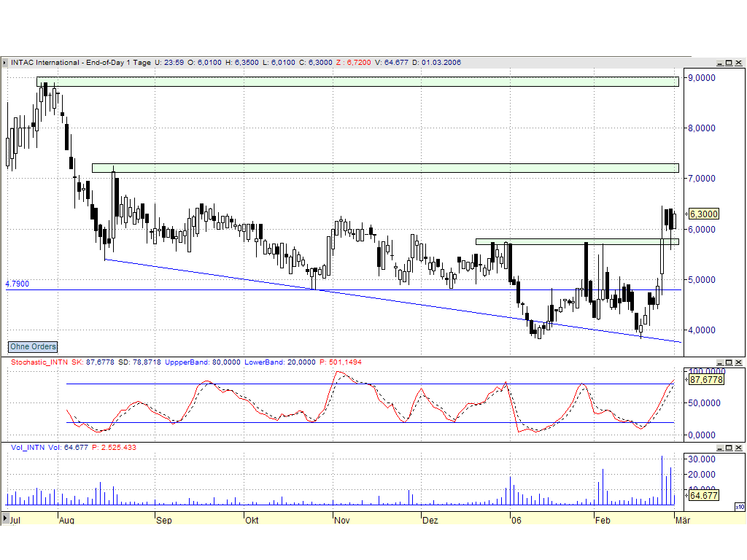Expand the arrow left of INTAC International title

[x=5, y=63]
